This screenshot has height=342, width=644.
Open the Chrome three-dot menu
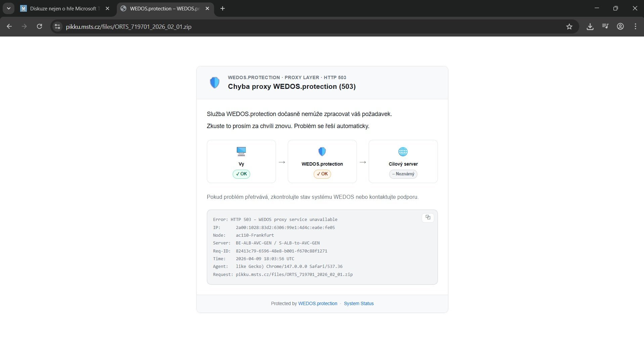click(635, 26)
